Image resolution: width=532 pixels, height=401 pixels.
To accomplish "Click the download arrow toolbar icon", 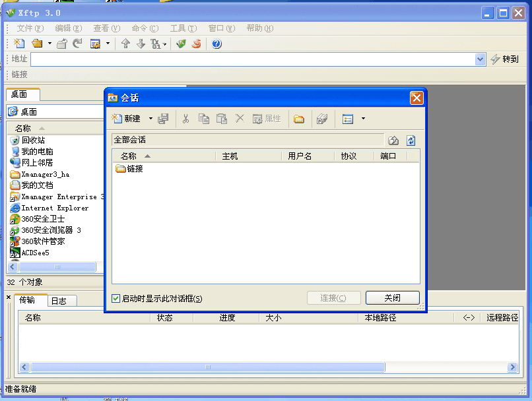I will (140, 44).
